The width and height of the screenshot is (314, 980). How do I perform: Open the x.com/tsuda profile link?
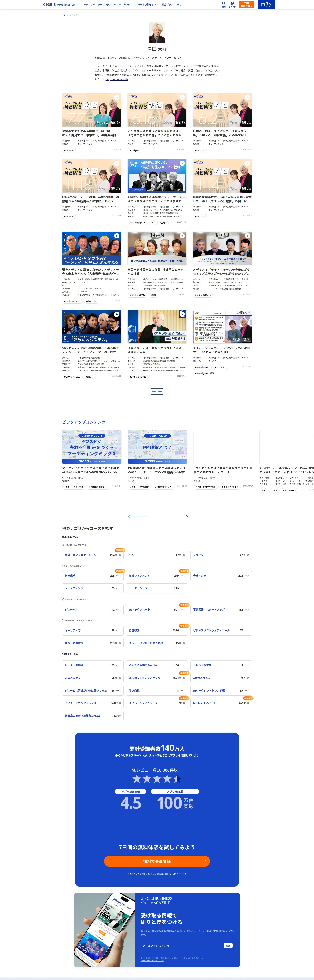point(117,80)
